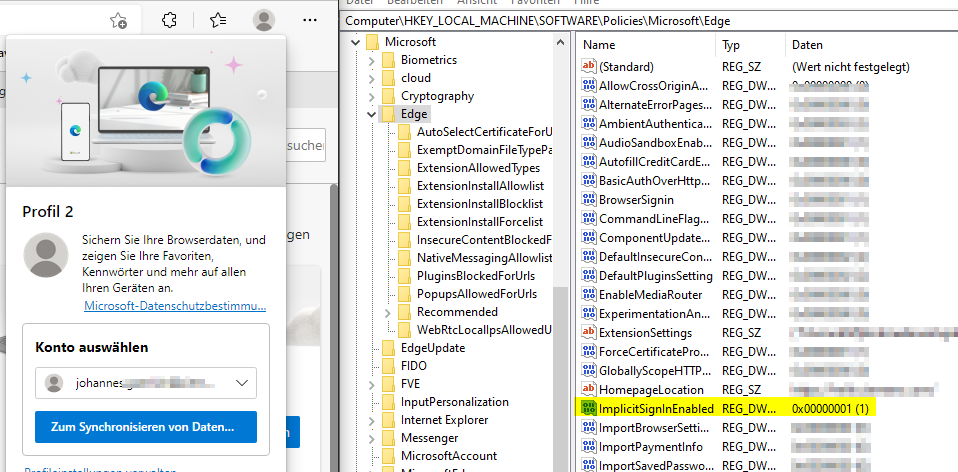
Task: Collapse the Microsoft registry key
Action: (x=355, y=42)
